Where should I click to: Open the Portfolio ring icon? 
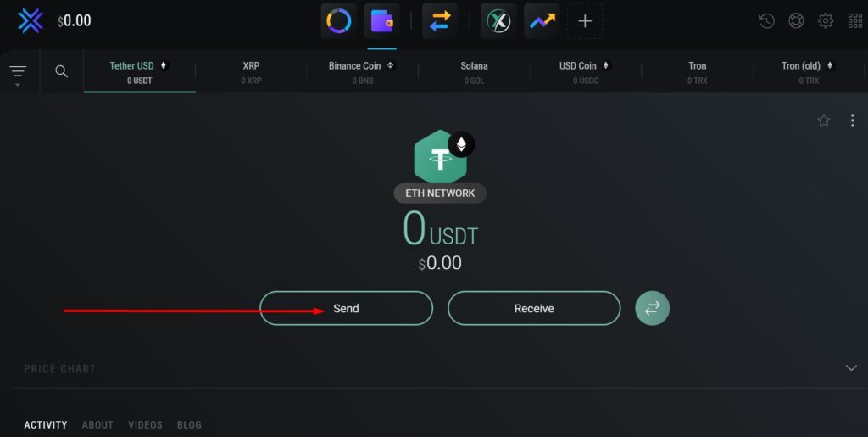click(338, 21)
